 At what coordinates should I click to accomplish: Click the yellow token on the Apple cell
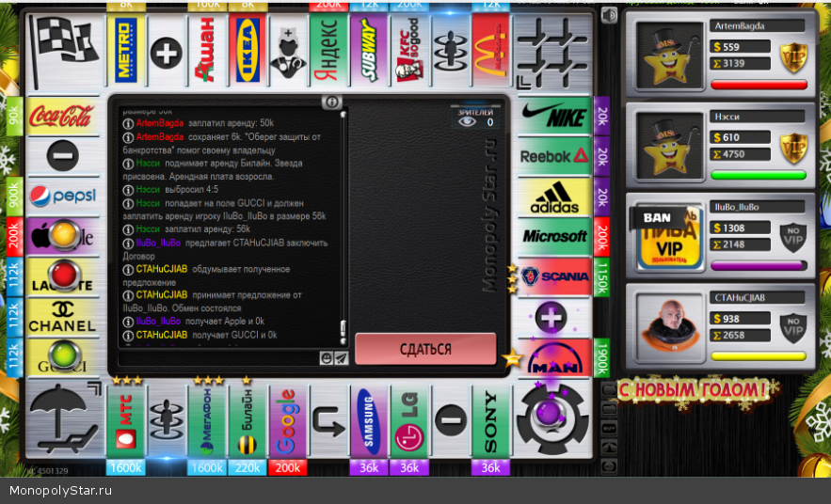[x=64, y=233]
